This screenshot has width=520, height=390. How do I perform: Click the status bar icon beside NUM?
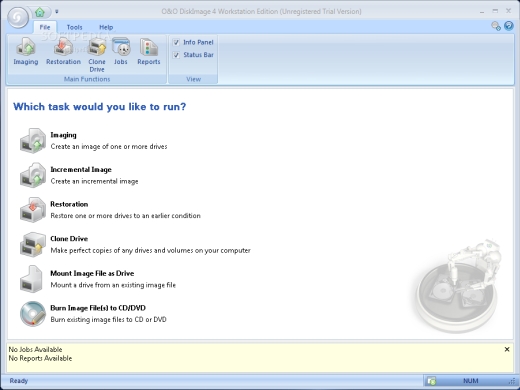coord(432,381)
